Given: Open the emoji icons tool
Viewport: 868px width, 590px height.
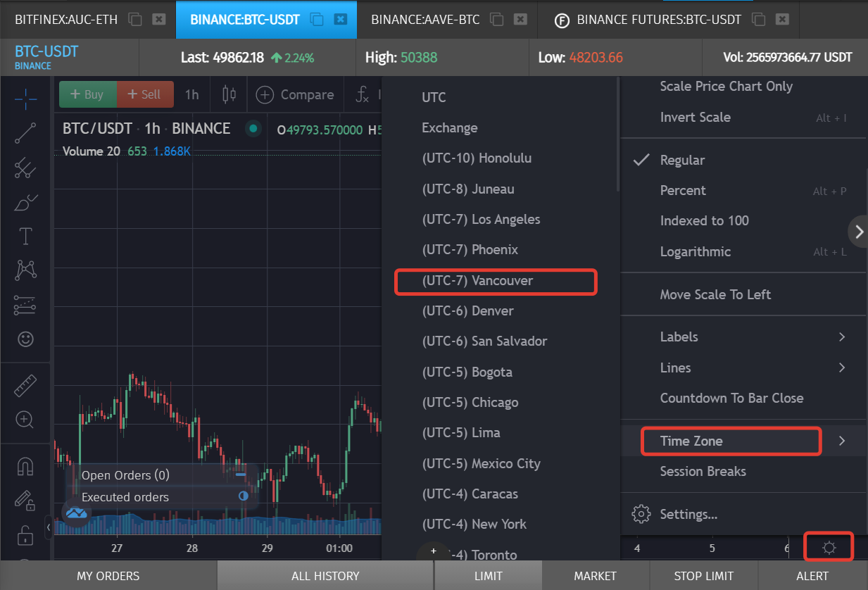Looking at the screenshot, I should 26,339.
